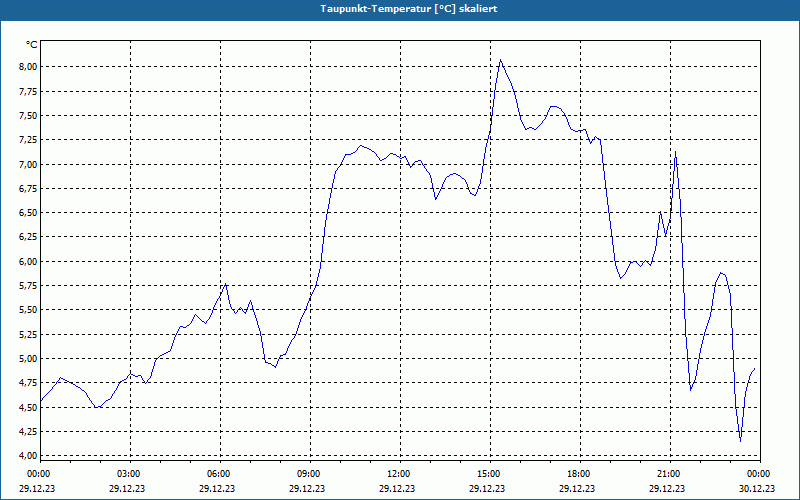Click the 09:00 time label
The width and height of the screenshot is (800, 500).
coord(310,474)
